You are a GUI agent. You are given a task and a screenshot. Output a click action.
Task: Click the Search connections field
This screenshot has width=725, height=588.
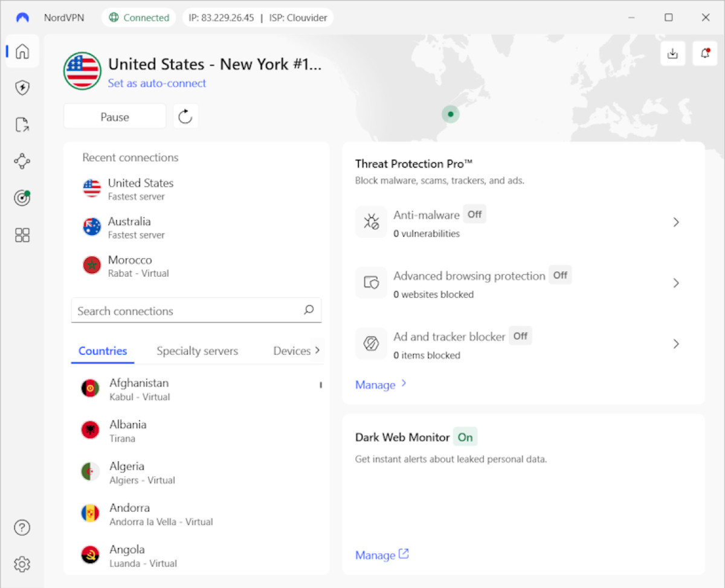point(187,311)
